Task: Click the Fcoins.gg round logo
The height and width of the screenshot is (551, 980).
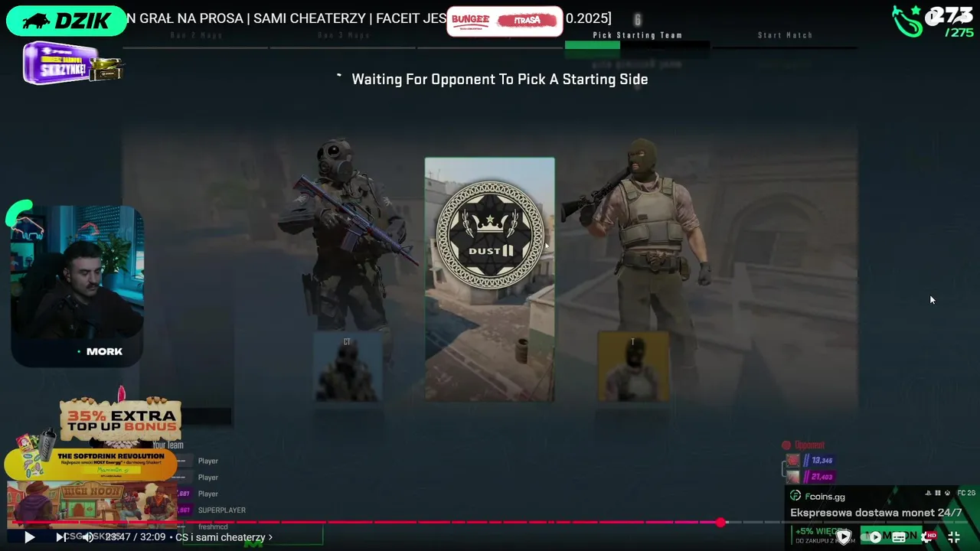Action: coord(795,497)
